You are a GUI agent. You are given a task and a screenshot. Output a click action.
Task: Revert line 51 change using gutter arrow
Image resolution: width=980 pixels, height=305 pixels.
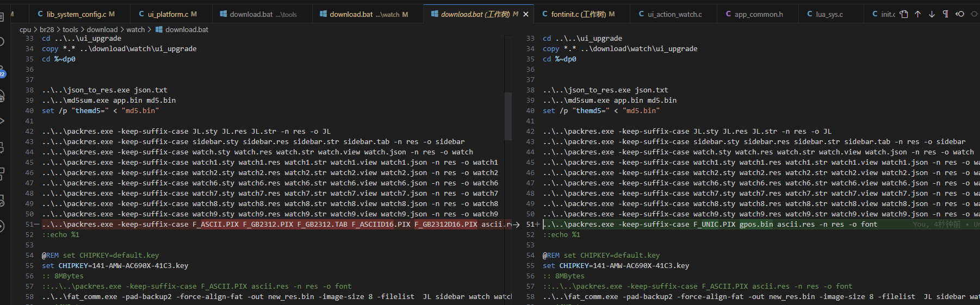tap(516, 224)
